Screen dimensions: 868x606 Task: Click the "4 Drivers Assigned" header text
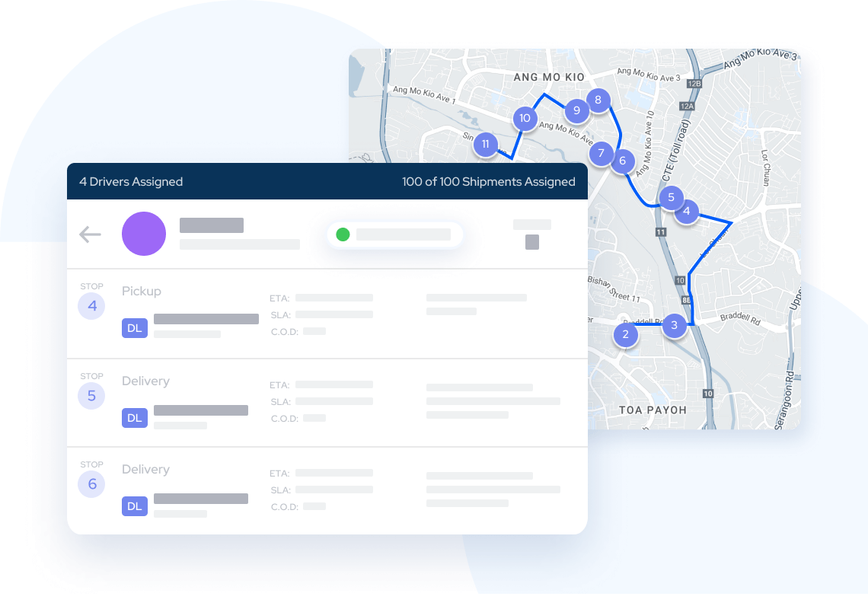[131, 181]
